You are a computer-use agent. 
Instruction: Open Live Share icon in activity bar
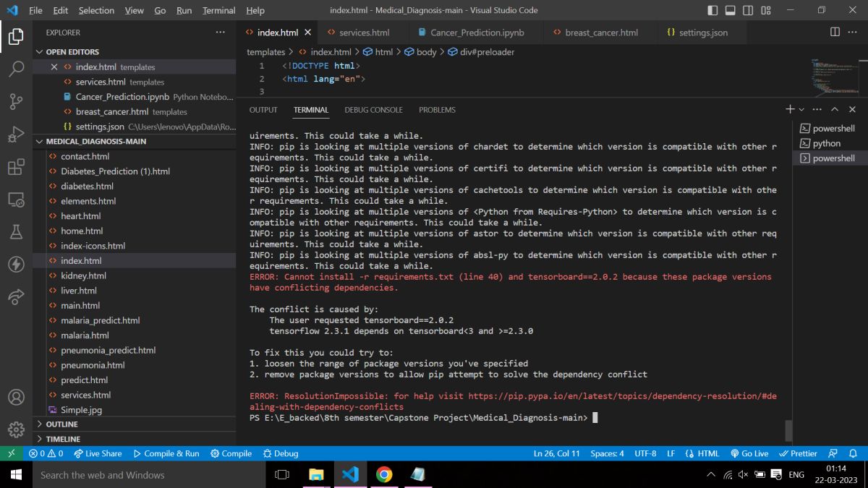coord(16,297)
